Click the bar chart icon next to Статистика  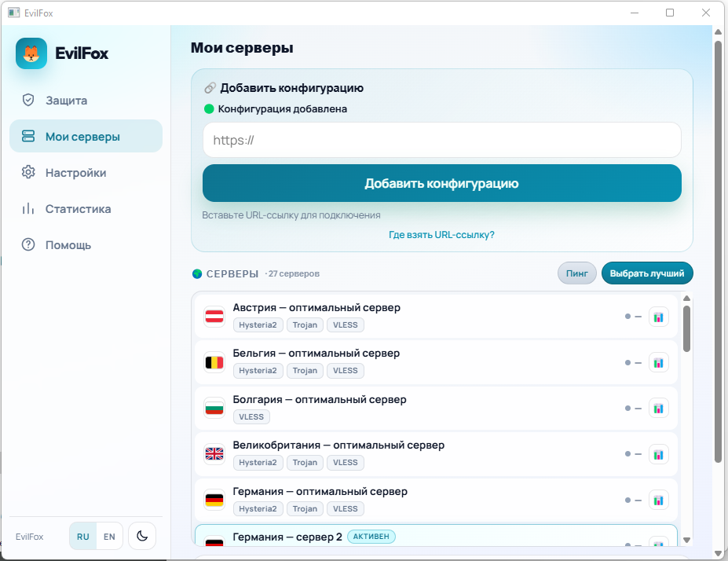28,208
